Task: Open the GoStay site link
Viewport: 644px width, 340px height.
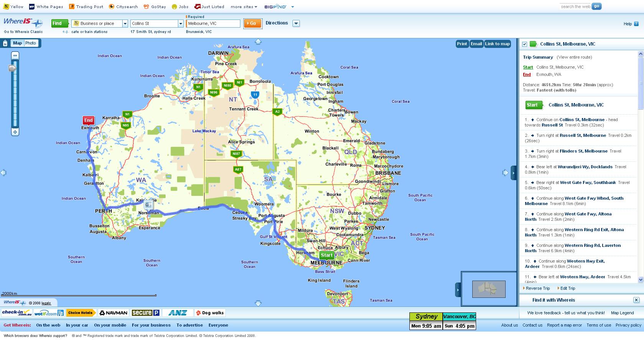Action: pyautogui.click(x=155, y=7)
